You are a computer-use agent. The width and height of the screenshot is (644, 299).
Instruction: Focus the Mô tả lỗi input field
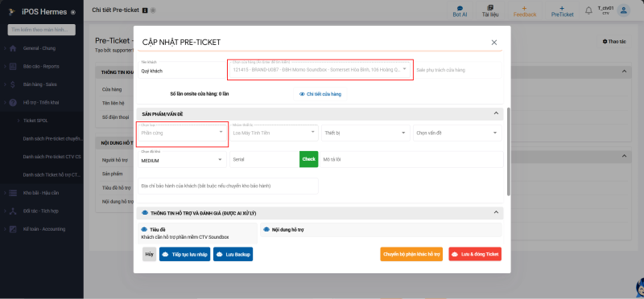coord(412,160)
